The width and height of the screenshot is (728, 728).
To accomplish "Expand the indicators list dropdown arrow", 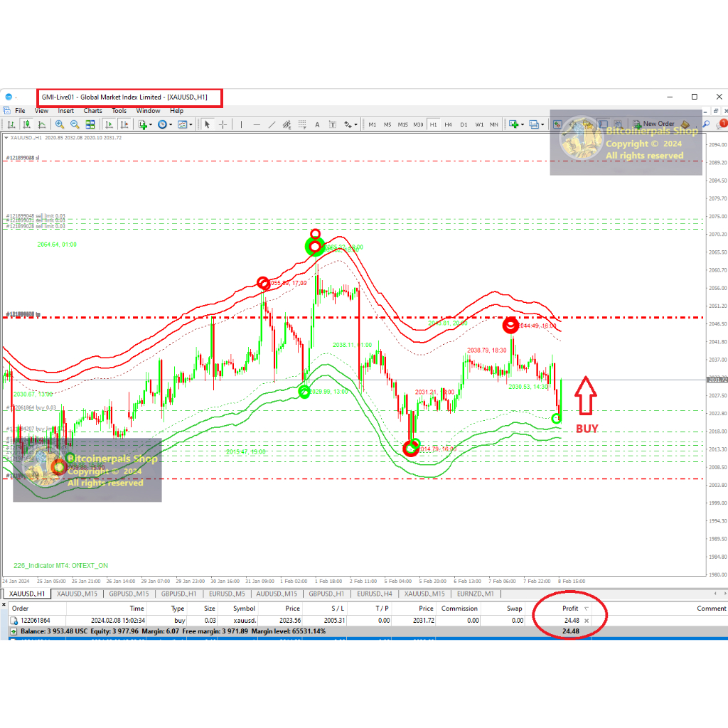I will 152,124.
